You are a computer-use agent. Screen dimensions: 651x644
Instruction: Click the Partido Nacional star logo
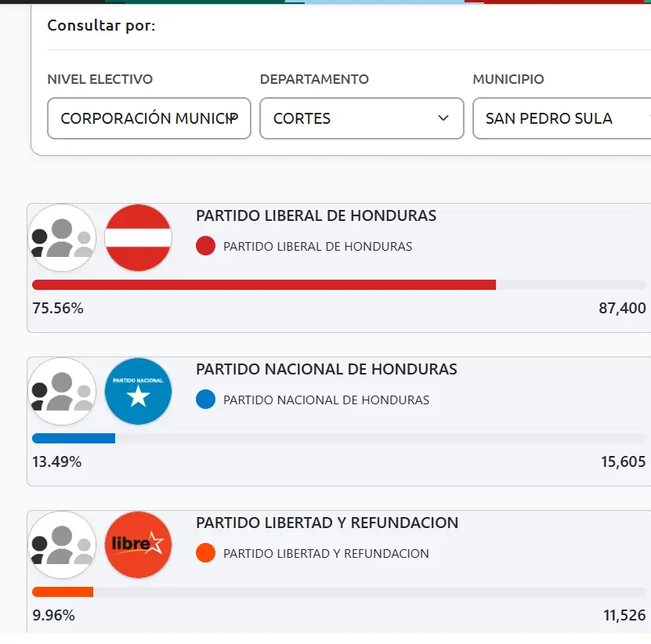138,392
